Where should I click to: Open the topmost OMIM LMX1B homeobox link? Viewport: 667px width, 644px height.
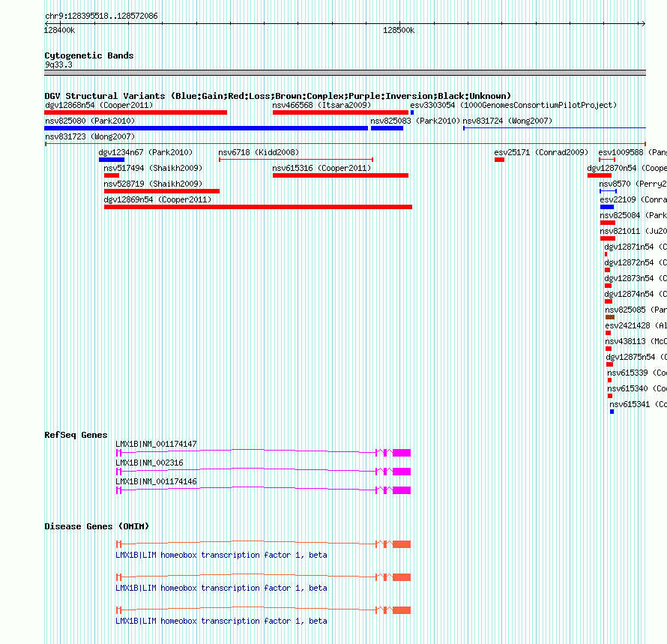(221, 555)
